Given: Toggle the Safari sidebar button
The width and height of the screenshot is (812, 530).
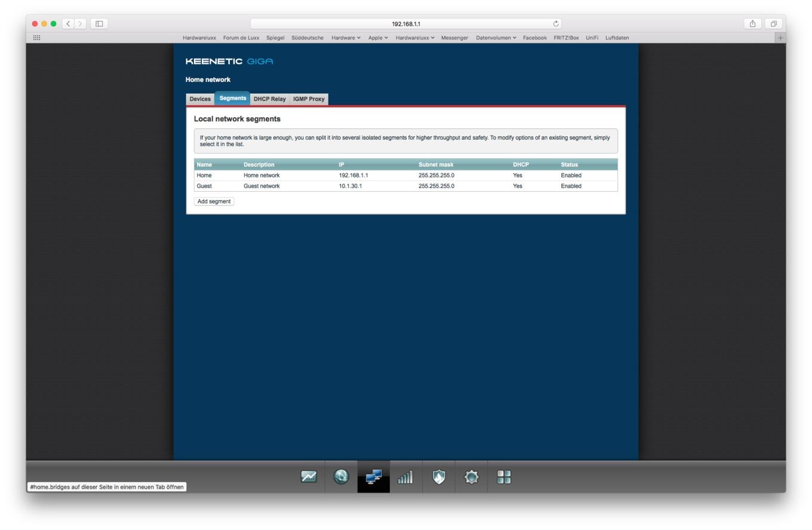Looking at the screenshot, I should coord(99,24).
